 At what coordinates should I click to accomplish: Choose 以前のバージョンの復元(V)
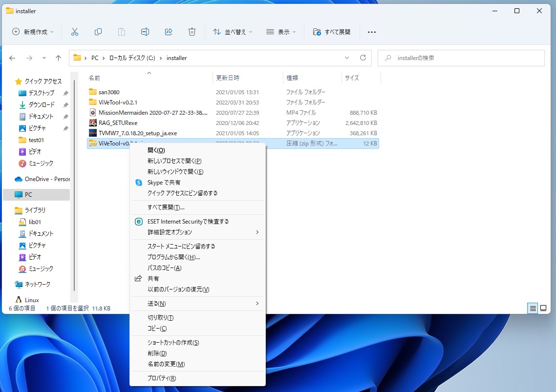[x=197, y=289]
